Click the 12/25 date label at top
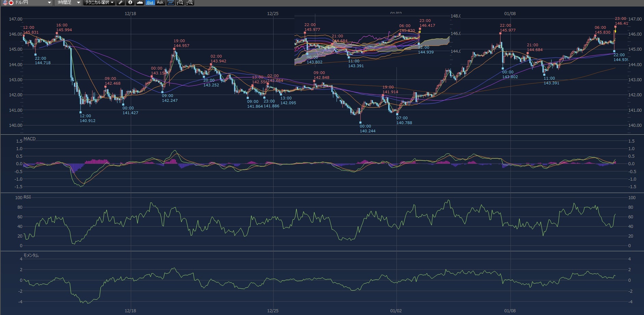Screen dimensions: 644x315 point(273,14)
